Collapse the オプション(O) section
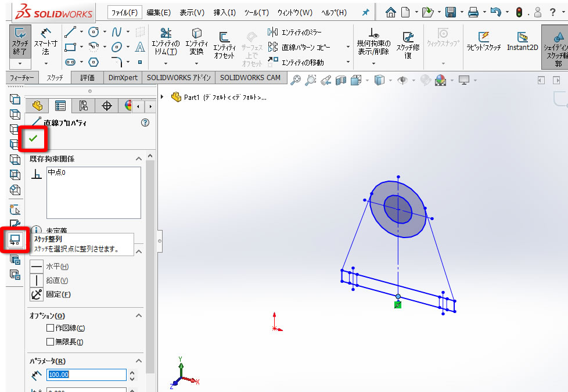The height and width of the screenshot is (392, 568). [x=139, y=315]
